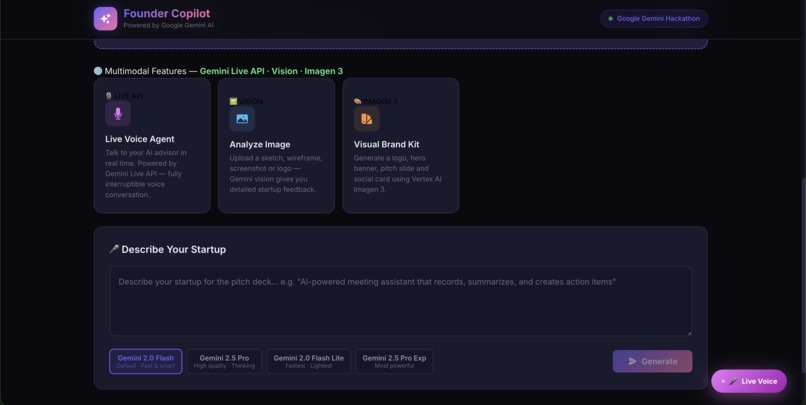Start the floating Live Voice button

[749, 381]
